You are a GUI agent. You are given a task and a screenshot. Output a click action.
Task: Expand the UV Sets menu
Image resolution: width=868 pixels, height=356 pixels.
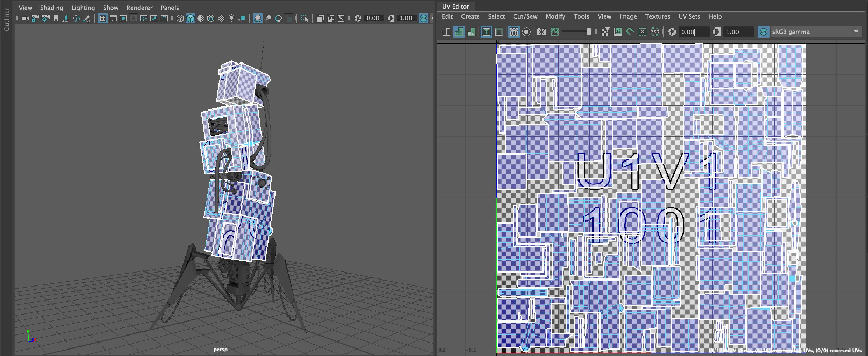point(689,16)
